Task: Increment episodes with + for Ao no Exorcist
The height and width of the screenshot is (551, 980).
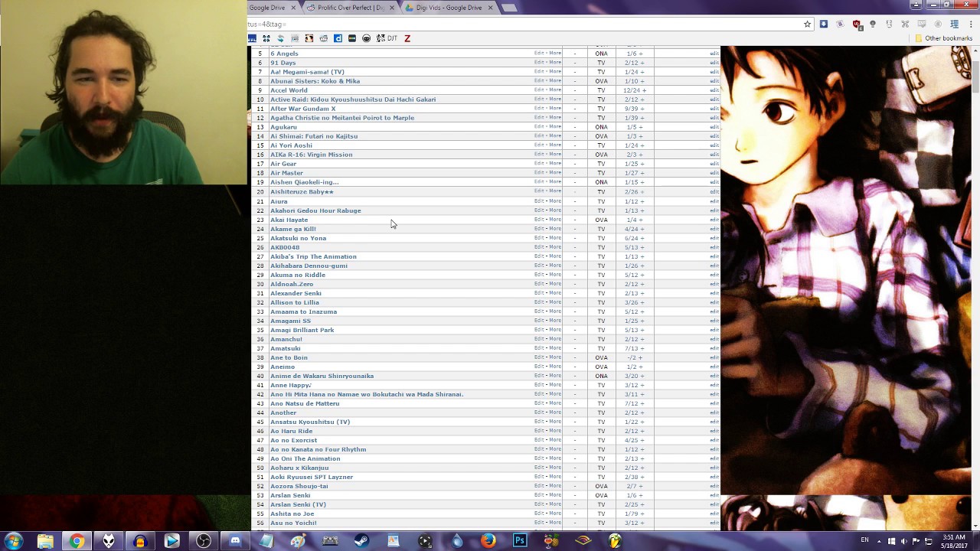Action: click(x=642, y=440)
